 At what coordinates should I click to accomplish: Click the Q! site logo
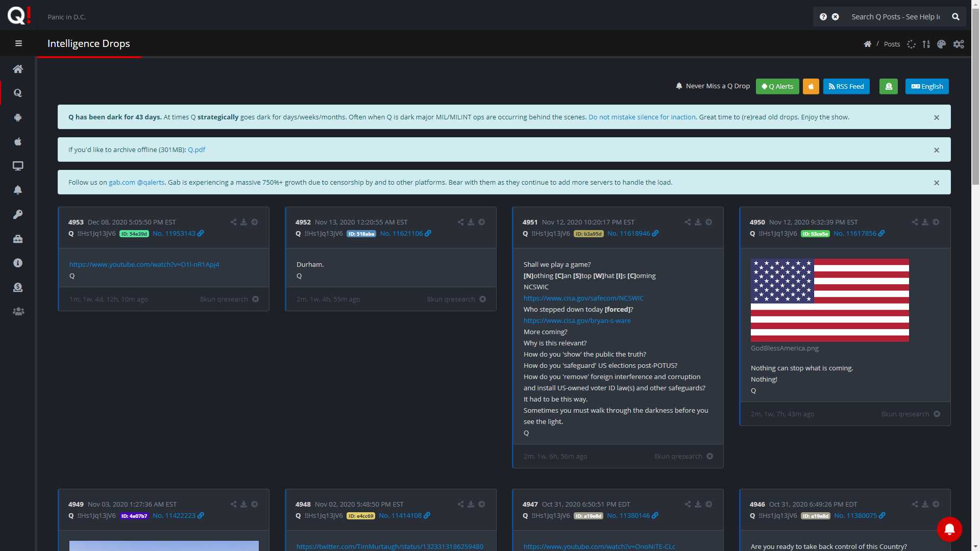19,15
